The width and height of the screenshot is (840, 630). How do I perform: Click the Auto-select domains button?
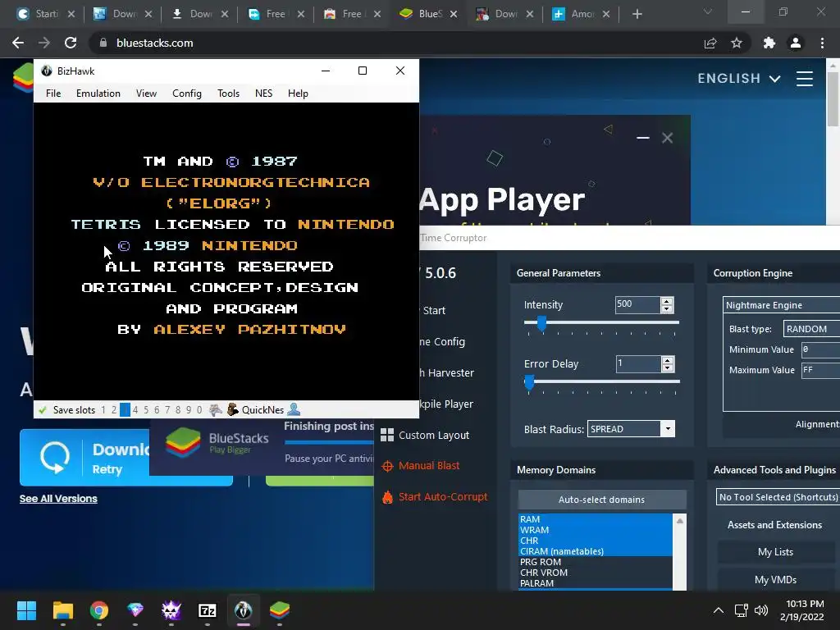(601, 500)
